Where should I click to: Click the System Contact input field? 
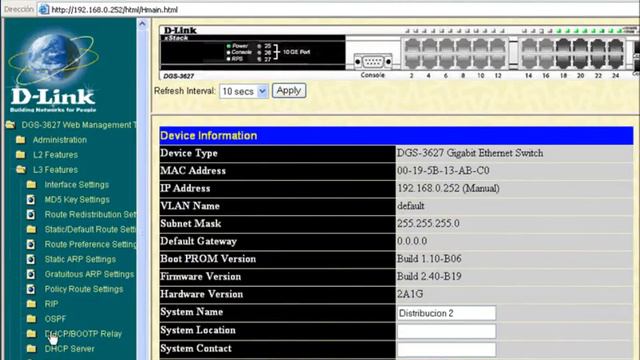pyautogui.click(x=446, y=349)
